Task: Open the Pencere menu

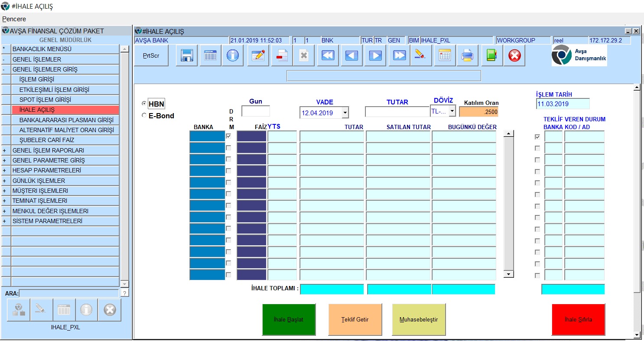Action: tap(14, 19)
